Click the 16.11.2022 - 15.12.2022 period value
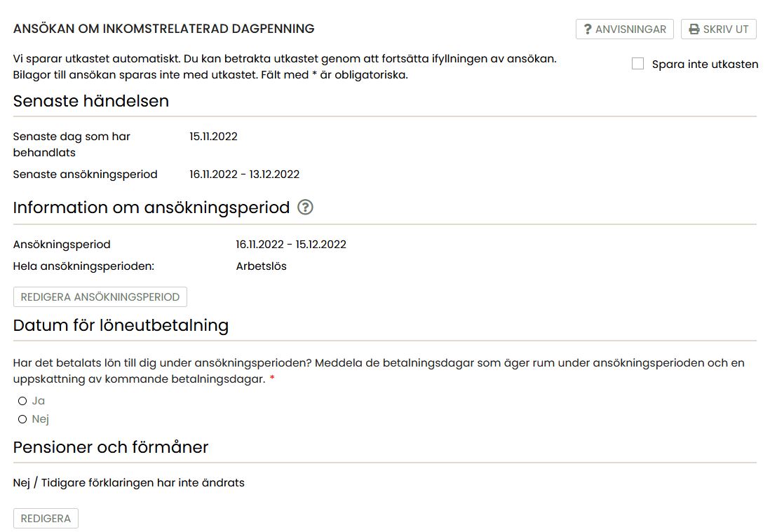The height and width of the screenshot is (532, 770). coord(291,245)
